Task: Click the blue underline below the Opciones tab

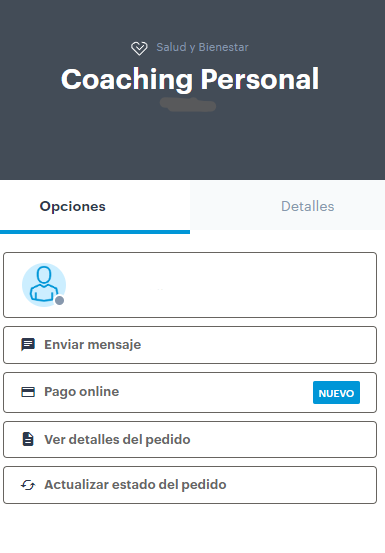Action: tap(95, 232)
